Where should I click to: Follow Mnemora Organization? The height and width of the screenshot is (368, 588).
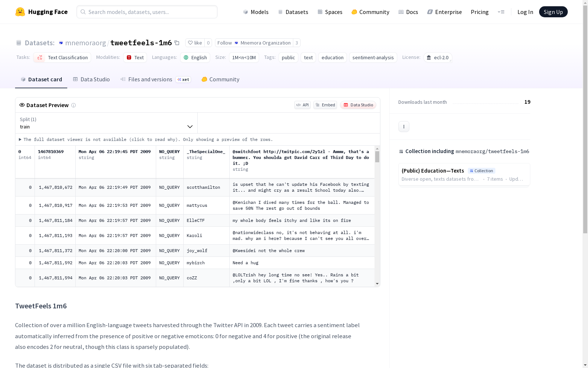click(254, 43)
